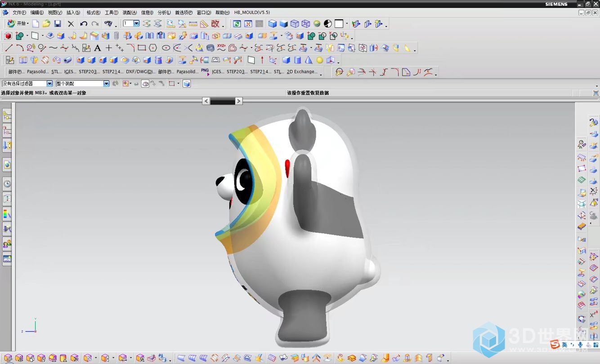Select the Rectangle curve tool
This screenshot has height=364, width=600.
[142, 48]
